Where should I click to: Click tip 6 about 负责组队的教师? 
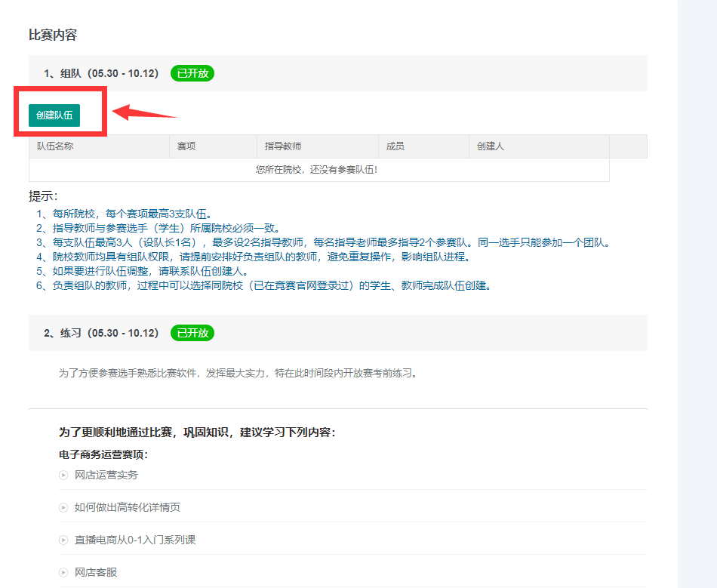pos(264,285)
